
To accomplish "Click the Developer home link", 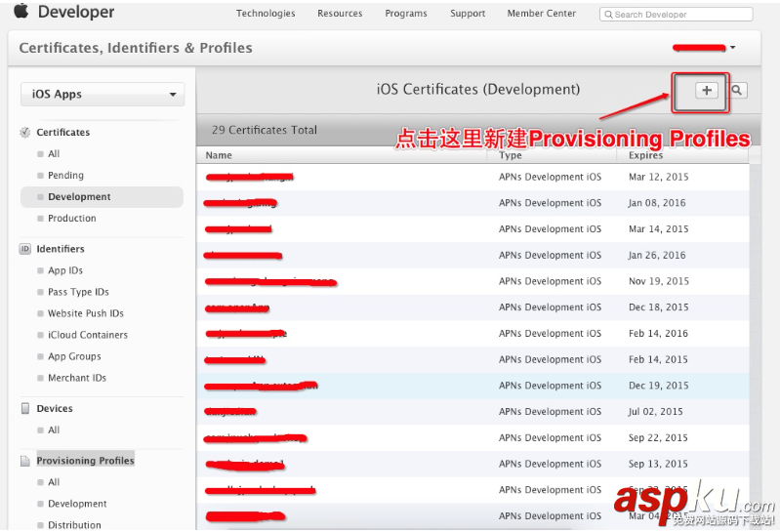I will 76,12.
